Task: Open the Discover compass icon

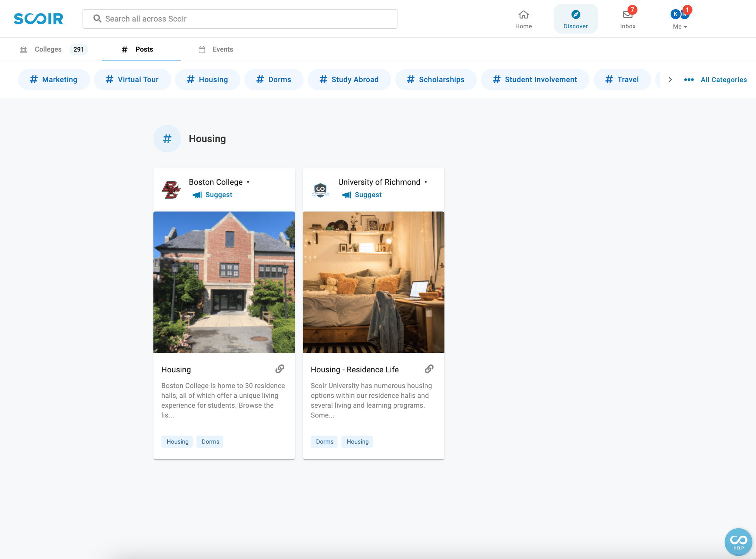Action: pyautogui.click(x=575, y=14)
